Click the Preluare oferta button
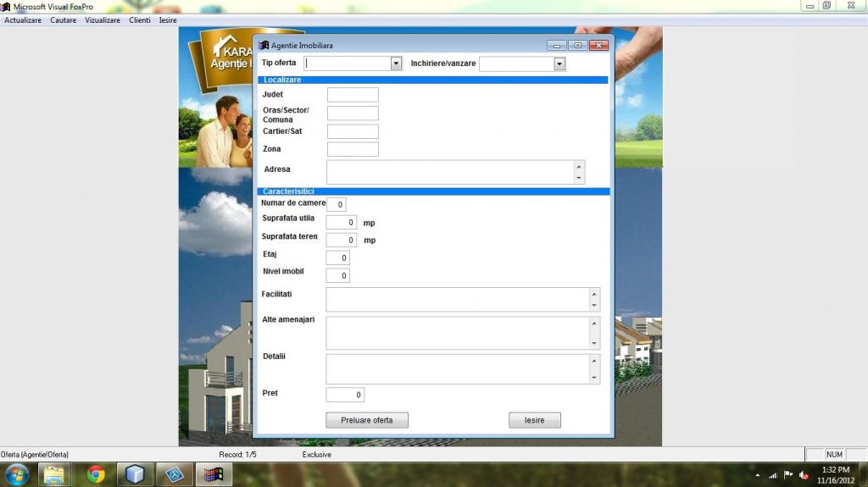Image resolution: width=868 pixels, height=487 pixels. [x=367, y=420]
